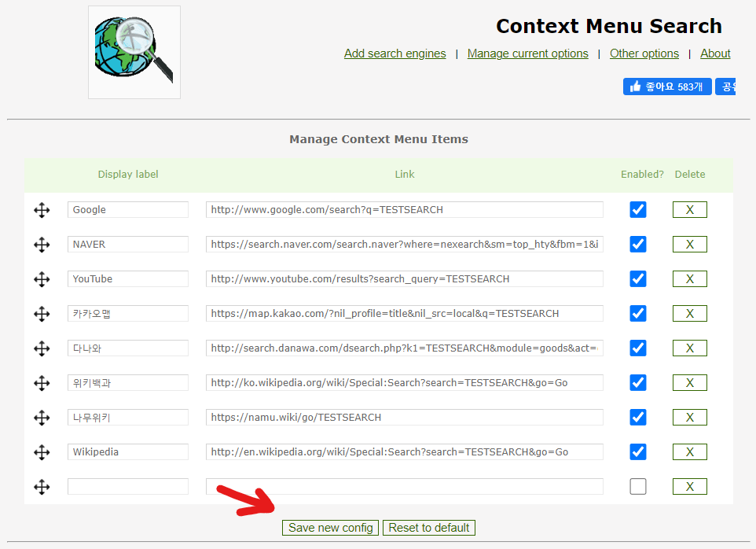756x549 pixels.
Task: Click the Context Menu Search title
Action: pyautogui.click(x=609, y=26)
